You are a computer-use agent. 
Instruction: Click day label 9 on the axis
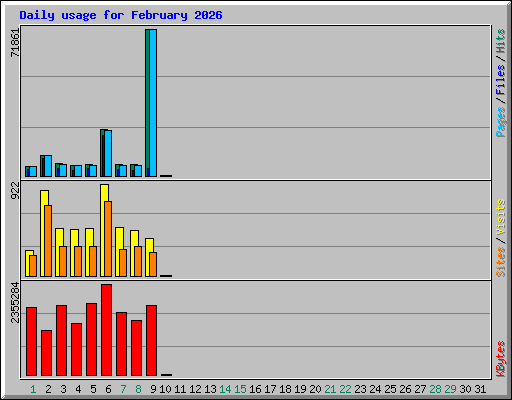pyautogui.click(x=153, y=389)
